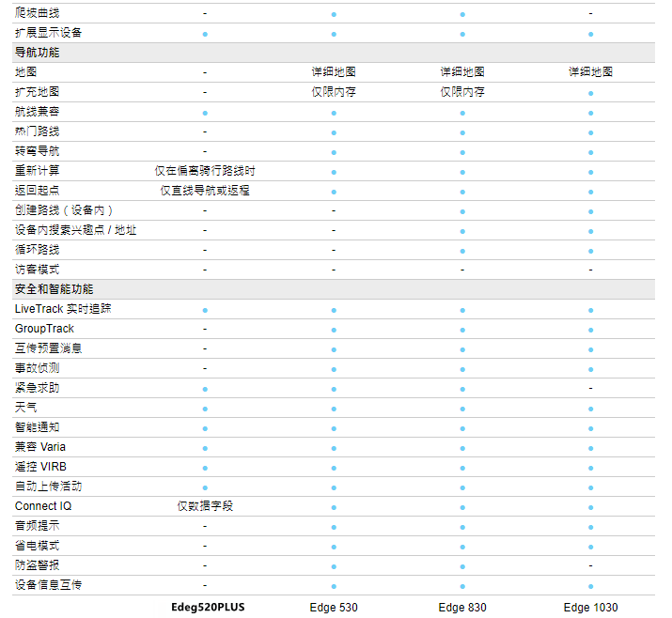Click Edge 830 dot in 循环路线 row
The width and height of the screenshot is (672, 618).
click(462, 251)
